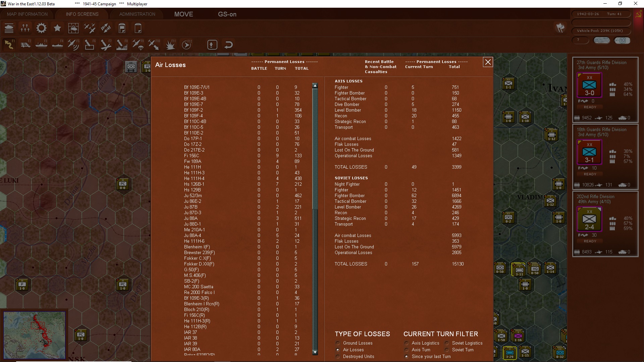Select F8 bomb city mode icon
The width and height of the screenshot is (644, 362).
click(122, 45)
